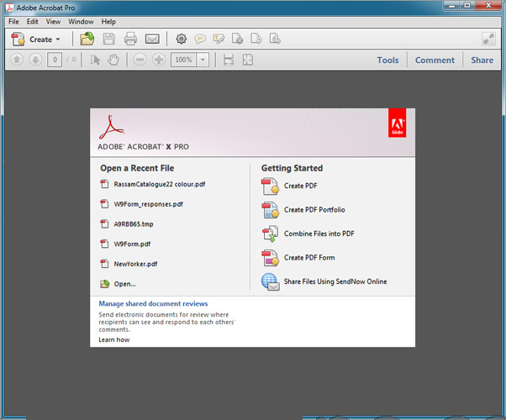Open the gear settings toolbar icon
Image resolution: width=506 pixels, height=420 pixels.
pos(182,39)
